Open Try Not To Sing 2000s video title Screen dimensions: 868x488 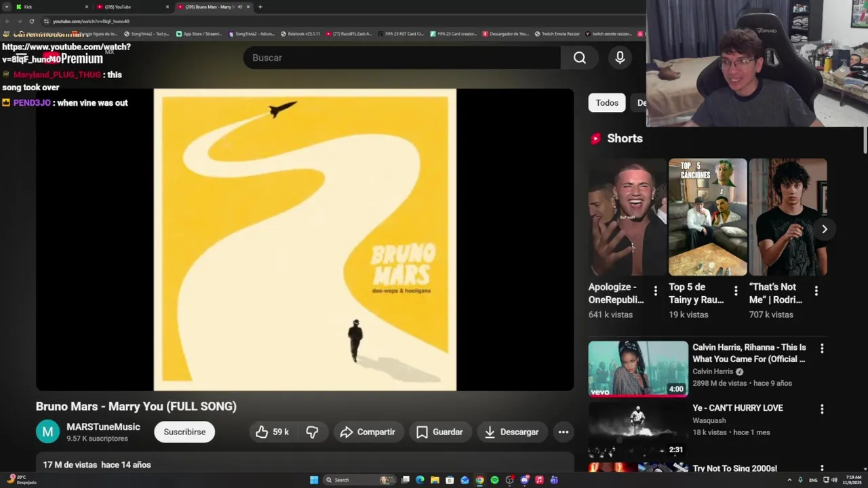(734, 468)
